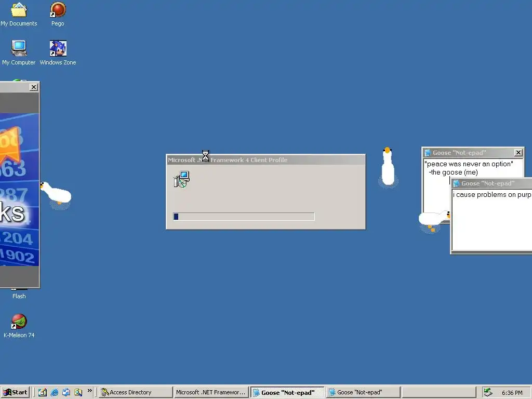Image resolution: width=532 pixels, height=399 pixels.
Task: Select the Pego desktop shortcut
Action: coord(58,14)
